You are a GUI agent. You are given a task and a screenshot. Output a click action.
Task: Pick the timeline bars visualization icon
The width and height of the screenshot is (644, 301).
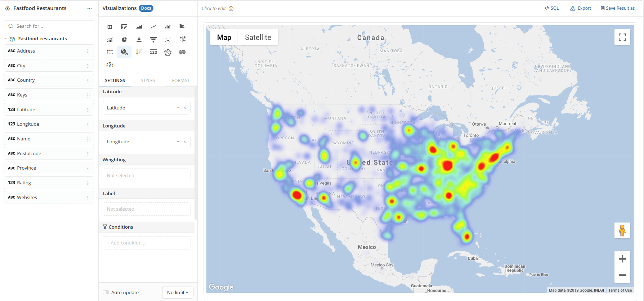pyautogui.click(x=182, y=52)
